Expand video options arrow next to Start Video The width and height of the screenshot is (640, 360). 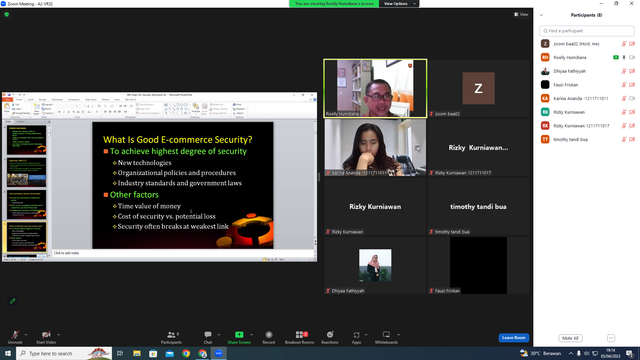pos(59,335)
